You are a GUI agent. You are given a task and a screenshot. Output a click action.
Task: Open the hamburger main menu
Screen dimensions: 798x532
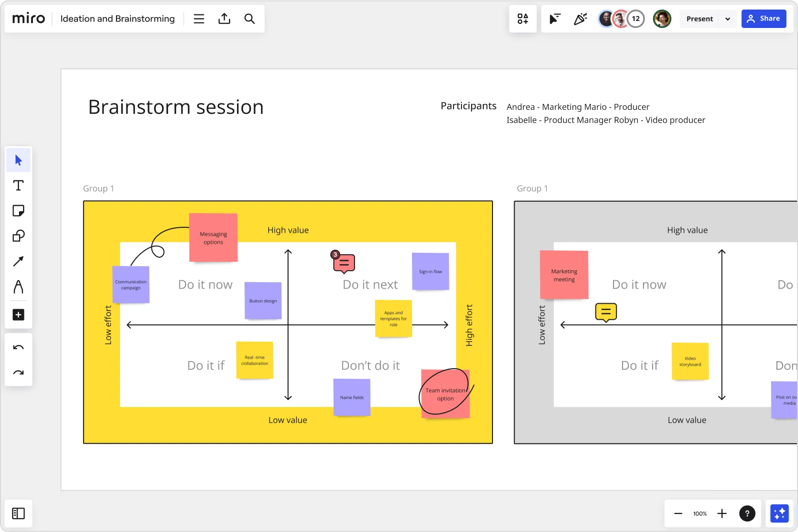tap(199, 19)
